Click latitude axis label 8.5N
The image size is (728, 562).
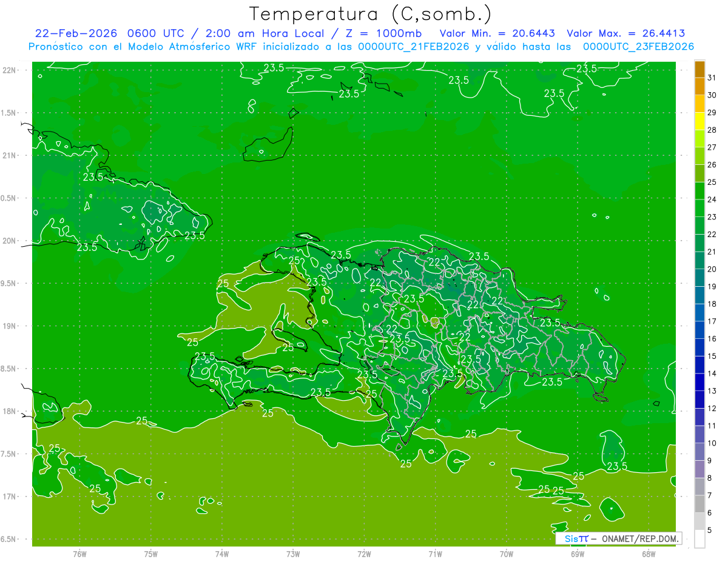click(9, 369)
